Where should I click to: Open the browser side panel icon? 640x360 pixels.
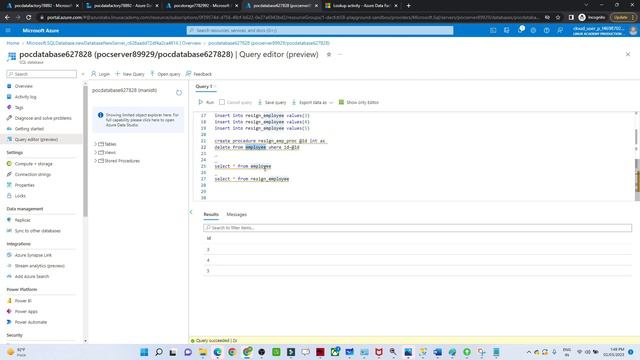click(x=571, y=18)
